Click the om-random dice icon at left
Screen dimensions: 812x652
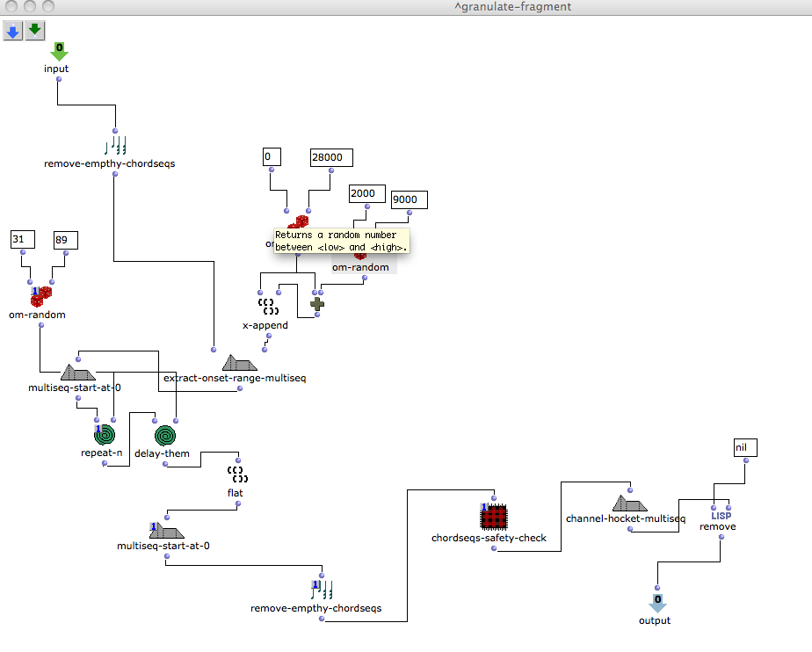click(x=41, y=296)
